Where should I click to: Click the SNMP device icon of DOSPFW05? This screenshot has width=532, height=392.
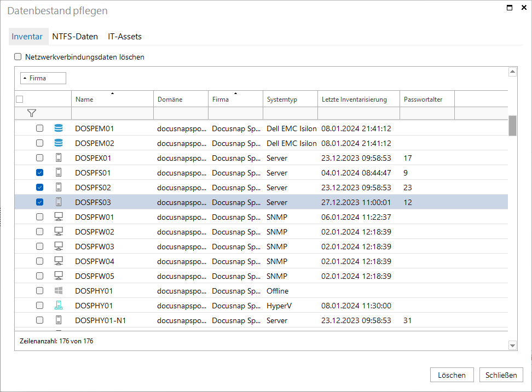coord(59,276)
